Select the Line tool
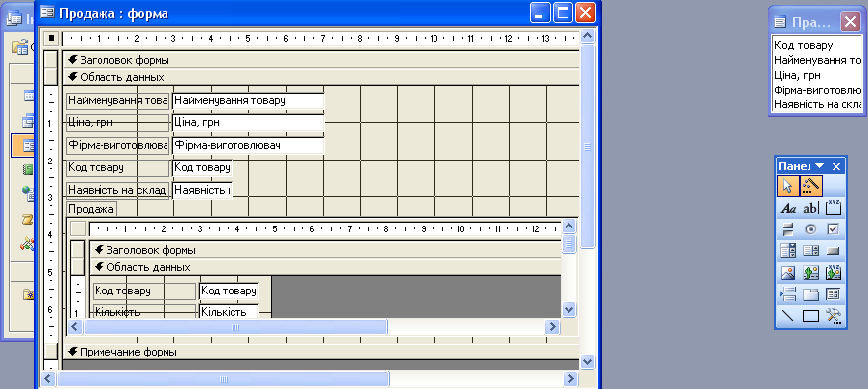 pos(788,316)
